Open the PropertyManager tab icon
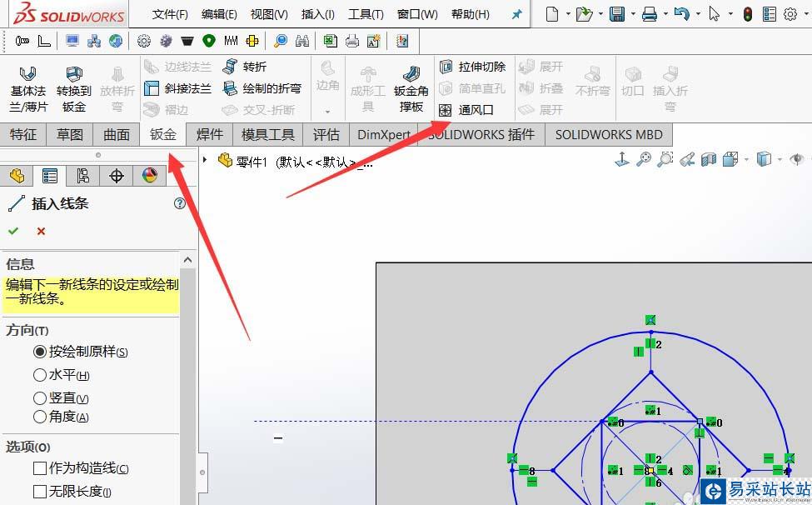 [50, 176]
